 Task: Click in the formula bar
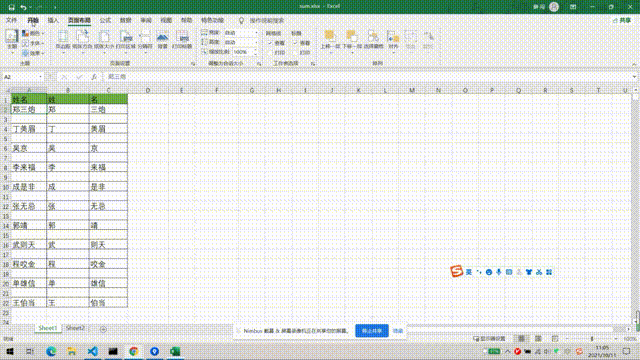click(367, 77)
